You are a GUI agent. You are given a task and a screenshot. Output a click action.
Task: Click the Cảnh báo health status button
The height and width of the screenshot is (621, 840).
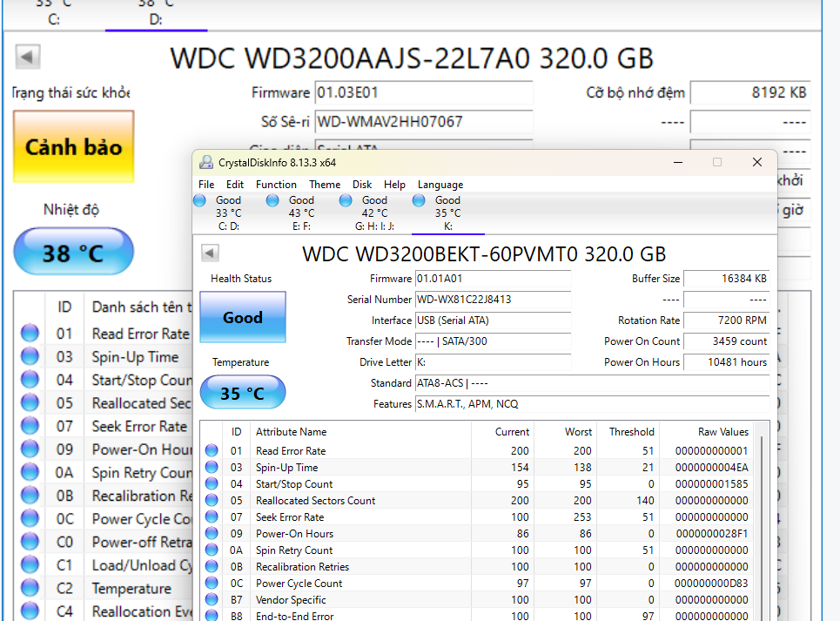tap(73, 147)
